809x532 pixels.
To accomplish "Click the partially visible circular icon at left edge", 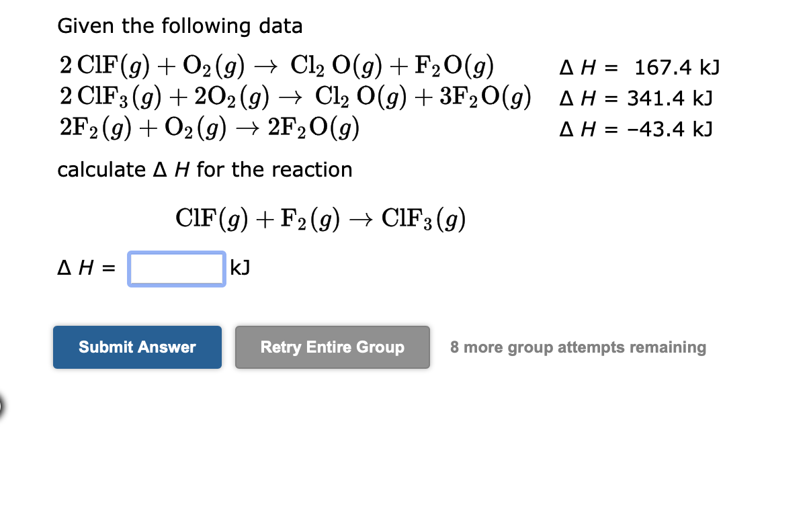I will [3, 406].
